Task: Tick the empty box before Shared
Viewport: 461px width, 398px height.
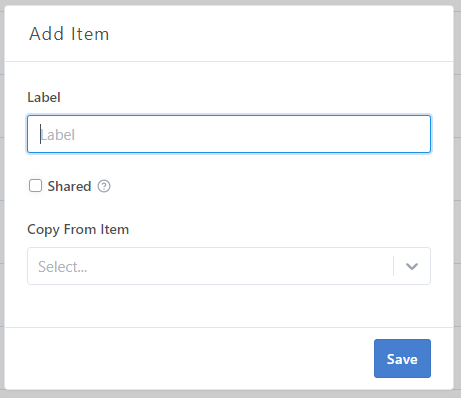Action: coord(35,186)
